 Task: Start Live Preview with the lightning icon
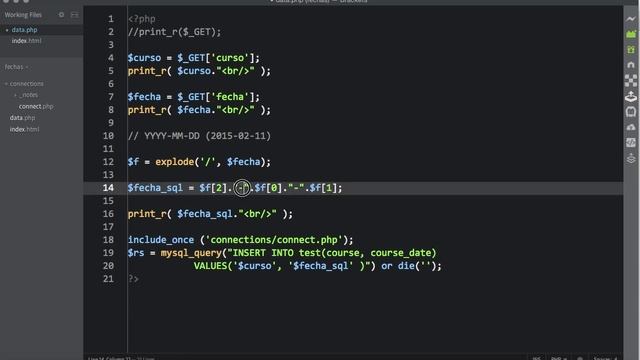pos(631,19)
